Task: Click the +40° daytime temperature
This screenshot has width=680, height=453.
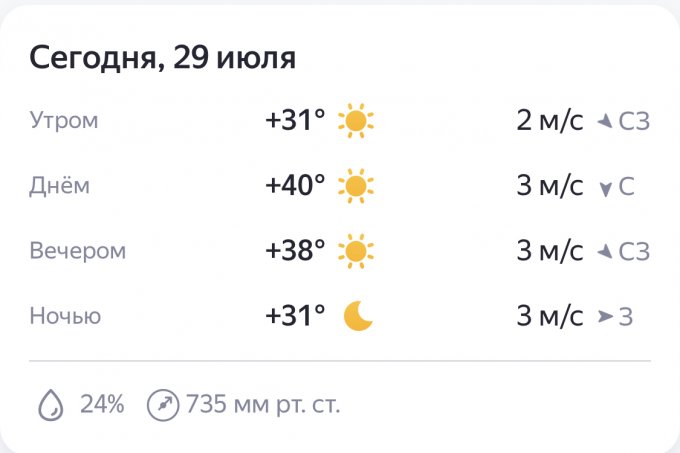Action: (295, 186)
